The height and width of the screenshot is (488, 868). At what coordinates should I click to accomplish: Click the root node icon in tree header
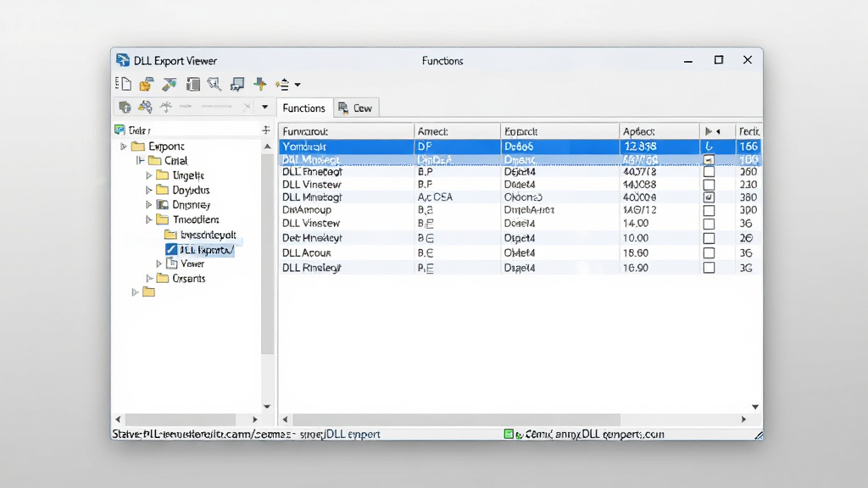pyautogui.click(x=120, y=130)
